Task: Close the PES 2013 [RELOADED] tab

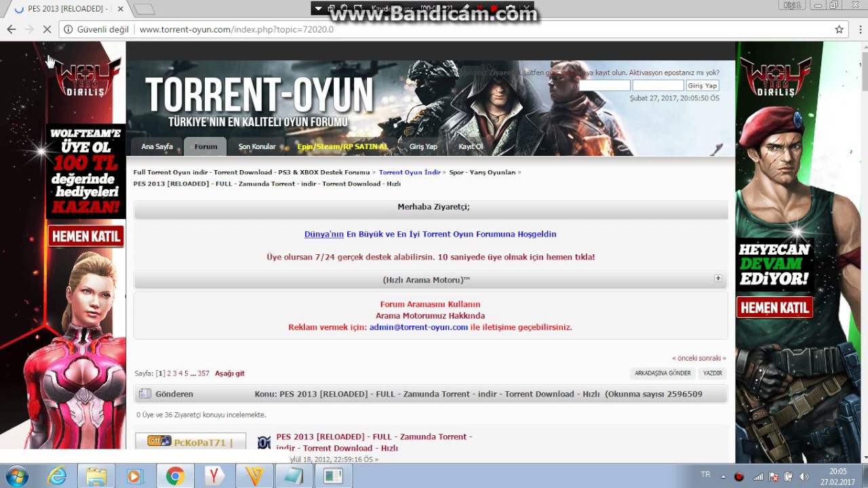Action: pyautogui.click(x=121, y=9)
